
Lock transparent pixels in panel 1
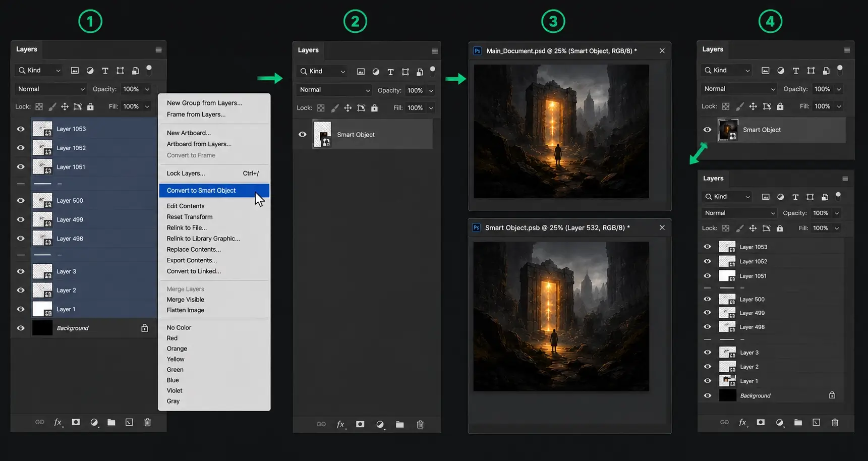39,106
